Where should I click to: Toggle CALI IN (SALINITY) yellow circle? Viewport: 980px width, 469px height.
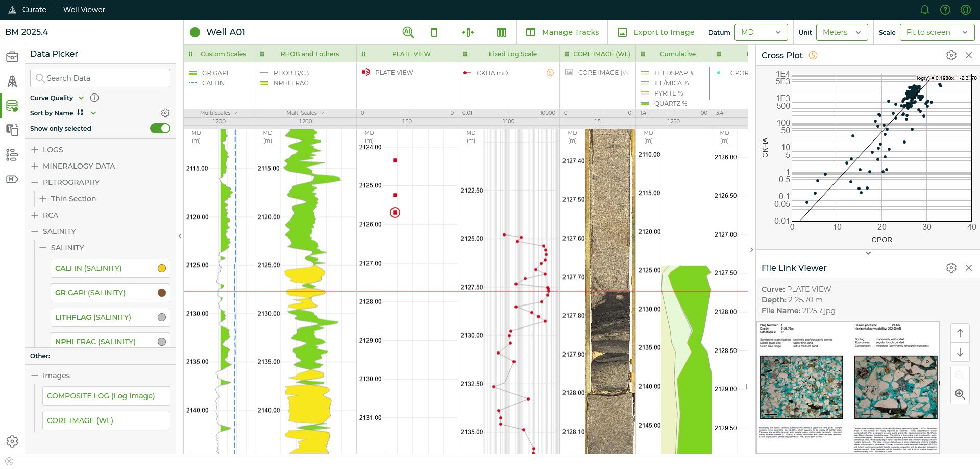[162, 268]
